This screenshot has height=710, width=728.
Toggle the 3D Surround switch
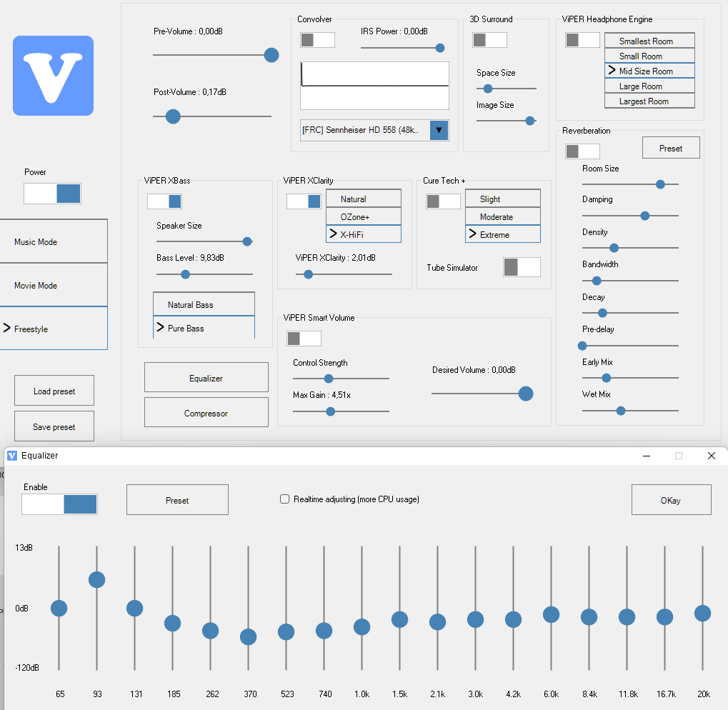[489, 40]
